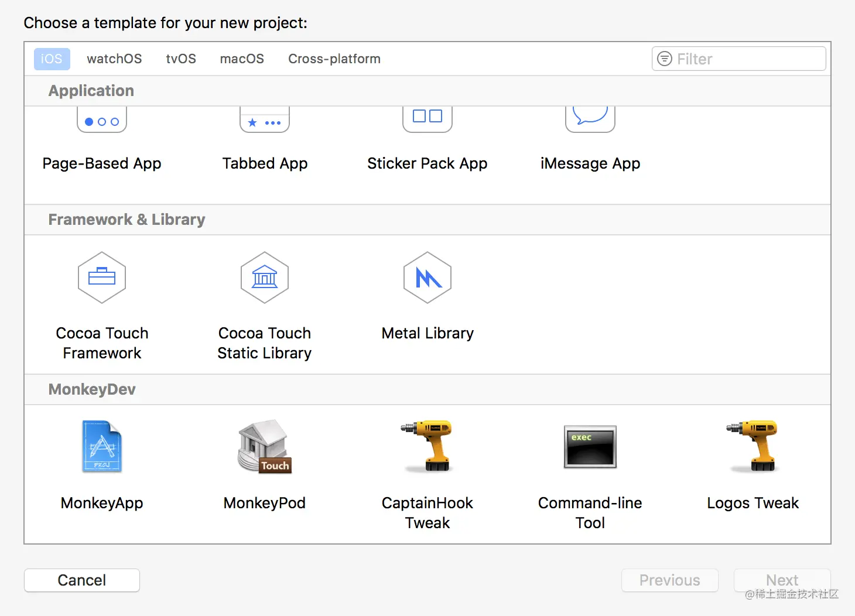Select the iOS platform tab
855x616 pixels.
point(52,59)
